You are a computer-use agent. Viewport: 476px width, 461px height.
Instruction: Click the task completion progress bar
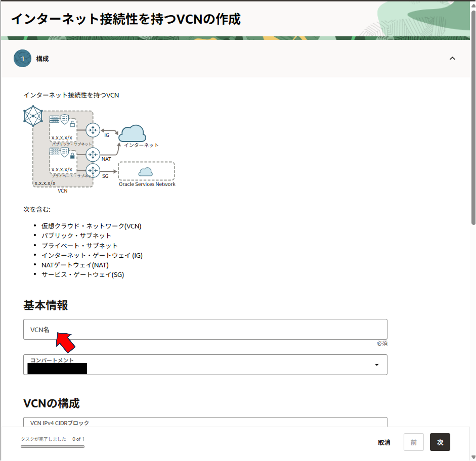click(x=52, y=446)
